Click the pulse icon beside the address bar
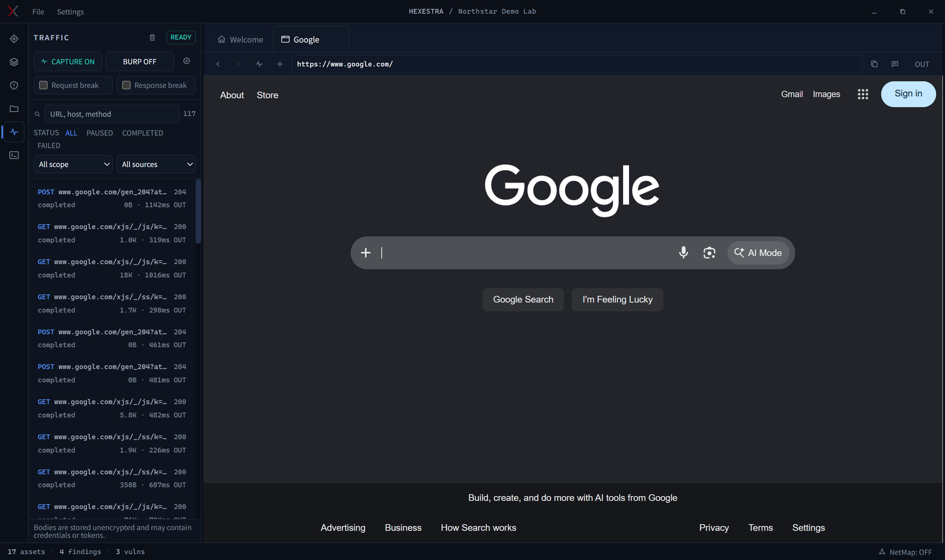The image size is (945, 560). point(259,64)
